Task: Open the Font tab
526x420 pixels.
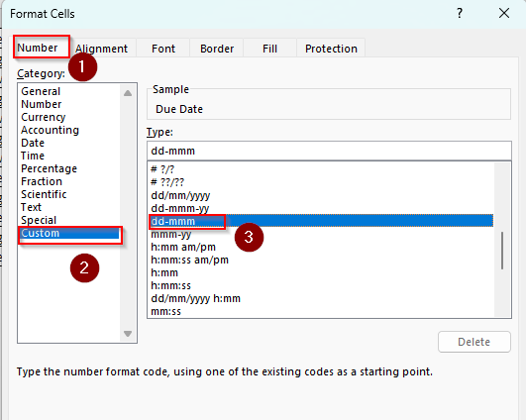Action: [x=163, y=49]
